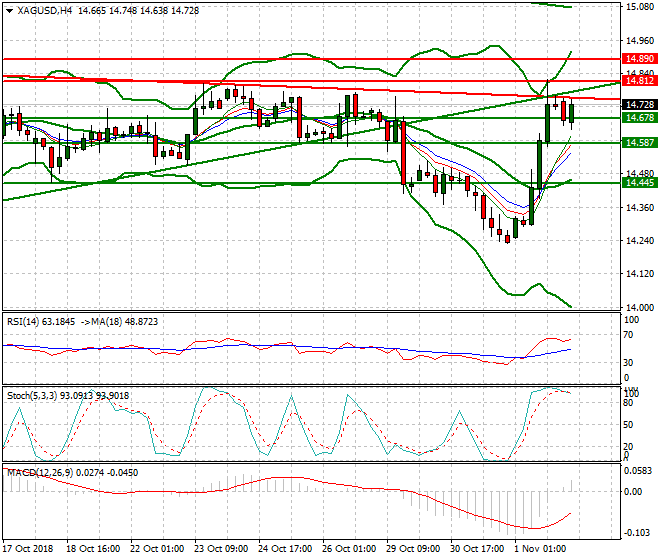Click the 1 Nov 01:00 time label
The height and width of the screenshot is (560, 660).
coord(541,549)
